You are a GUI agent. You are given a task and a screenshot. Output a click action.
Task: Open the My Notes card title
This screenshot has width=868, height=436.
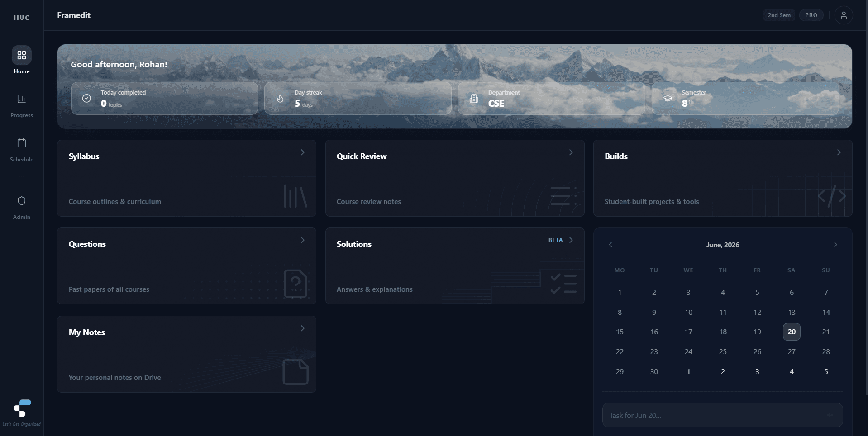(x=86, y=332)
